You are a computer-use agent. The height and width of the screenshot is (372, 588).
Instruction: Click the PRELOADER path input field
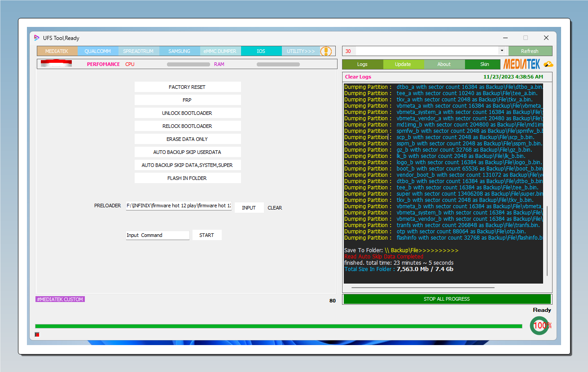click(179, 206)
